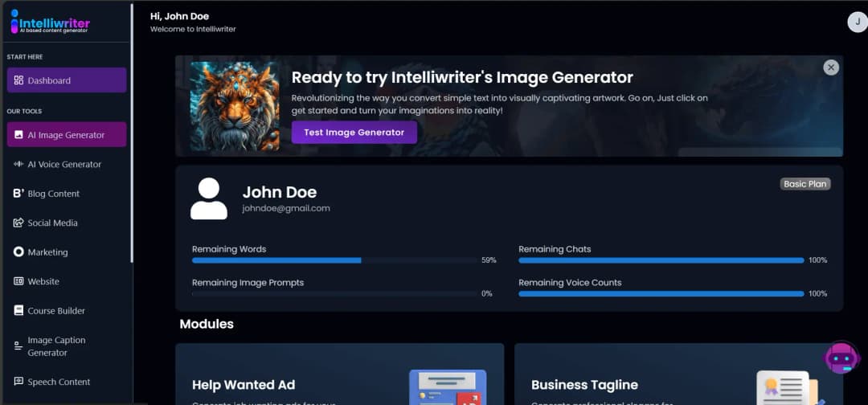Click the John Doe name in profile card
Image resolution: width=868 pixels, height=405 pixels.
[x=280, y=192]
